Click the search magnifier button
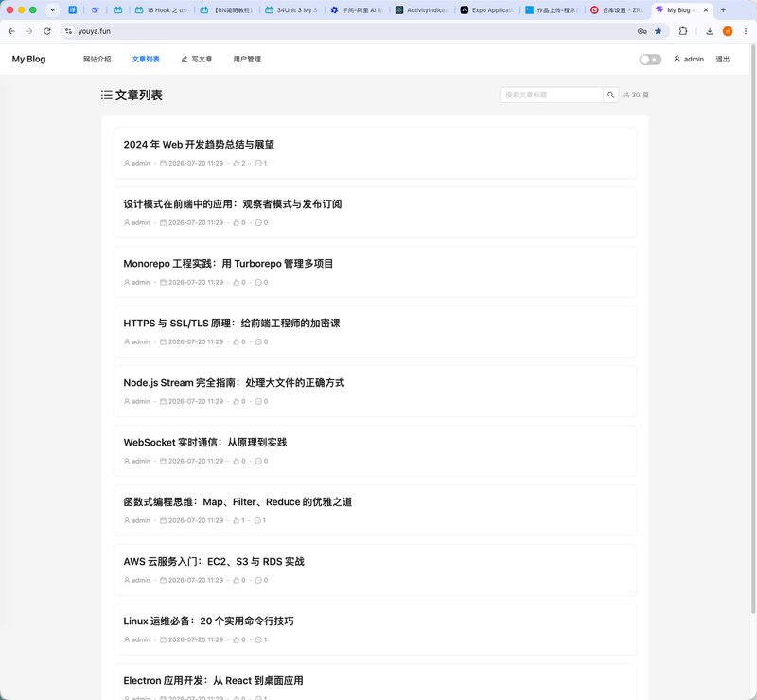Viewport: 757px width, 700px height. [610, 96]
